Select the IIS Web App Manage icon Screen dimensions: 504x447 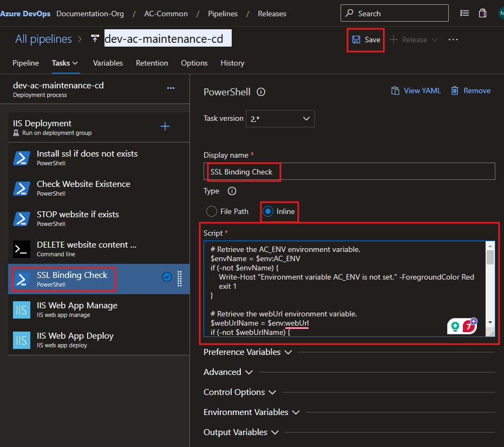coord(22,309)
